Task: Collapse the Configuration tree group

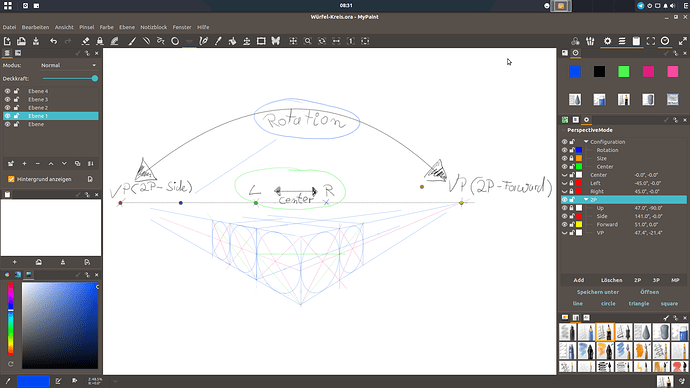Action: tap(586, 142)
